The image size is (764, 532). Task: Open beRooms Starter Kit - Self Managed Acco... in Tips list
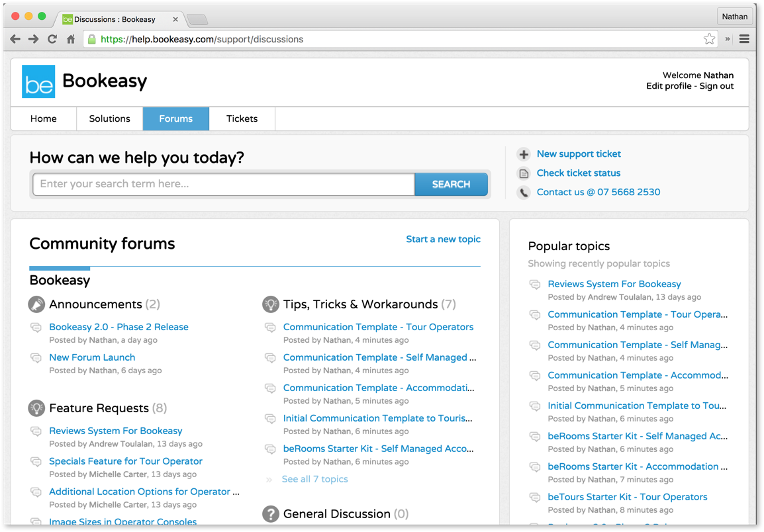click(x=378, y=449)
